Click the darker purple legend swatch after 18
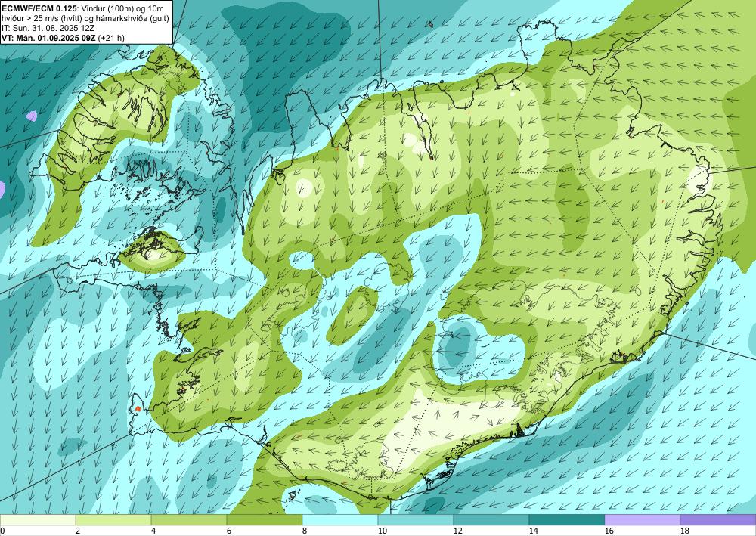 (x=718, y=520)
